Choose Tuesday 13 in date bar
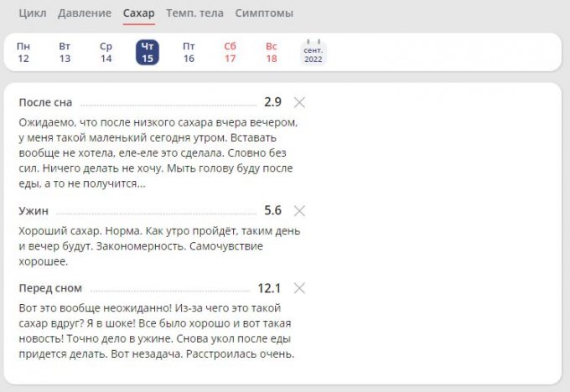570x392 pixels. tap(65, 52)
